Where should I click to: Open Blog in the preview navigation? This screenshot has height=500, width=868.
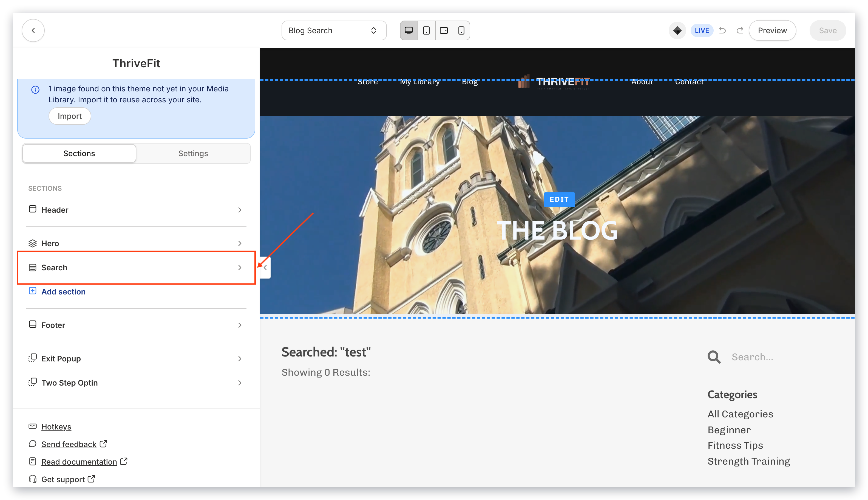pos(469,82)
